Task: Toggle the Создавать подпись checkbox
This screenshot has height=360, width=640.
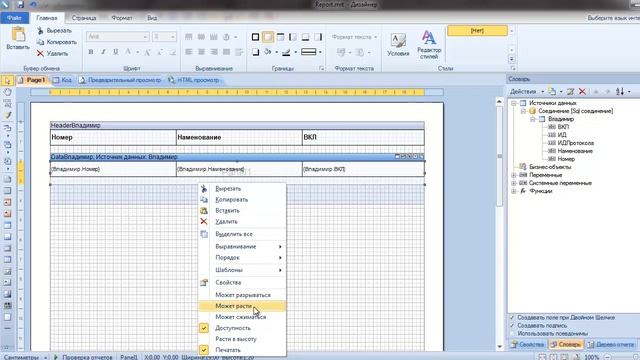Action: pos(512,326)
